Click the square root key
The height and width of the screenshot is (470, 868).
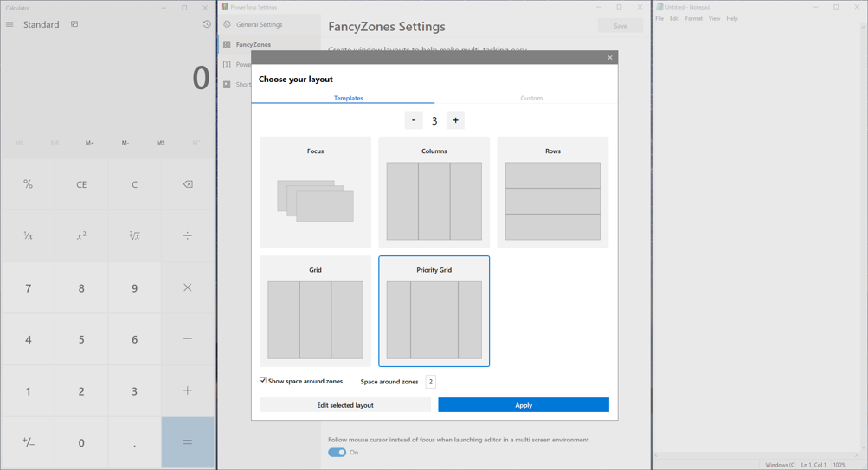(x=134, y=235)
